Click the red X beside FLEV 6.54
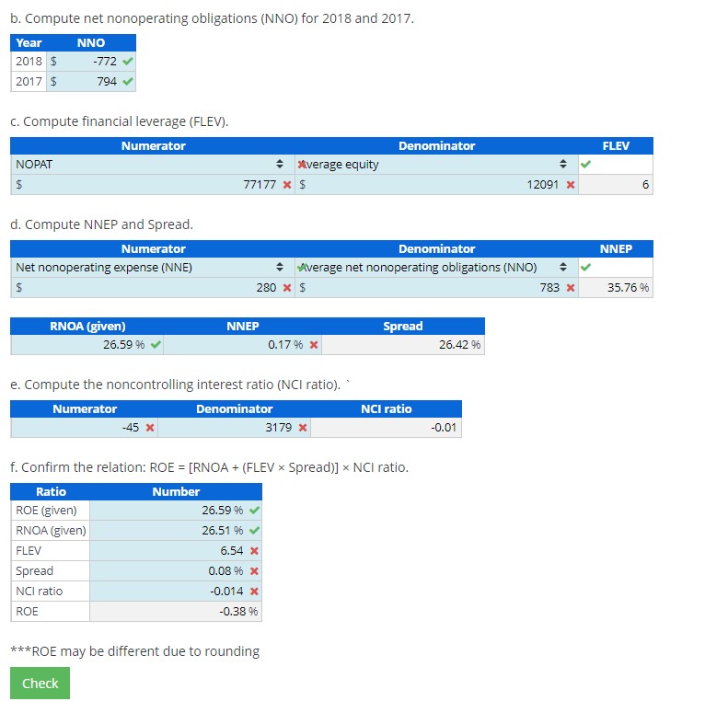Viewport: 728px width, 701px height. pos(254,551)
